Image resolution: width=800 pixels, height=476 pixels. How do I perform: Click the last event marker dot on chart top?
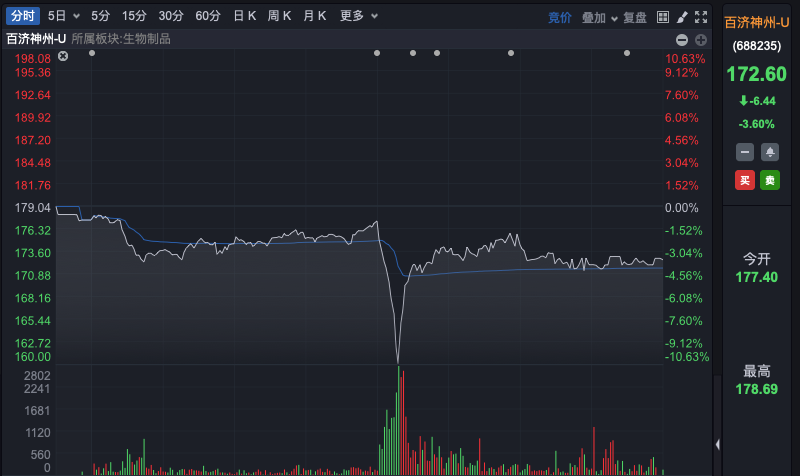(x=627, y=53)
